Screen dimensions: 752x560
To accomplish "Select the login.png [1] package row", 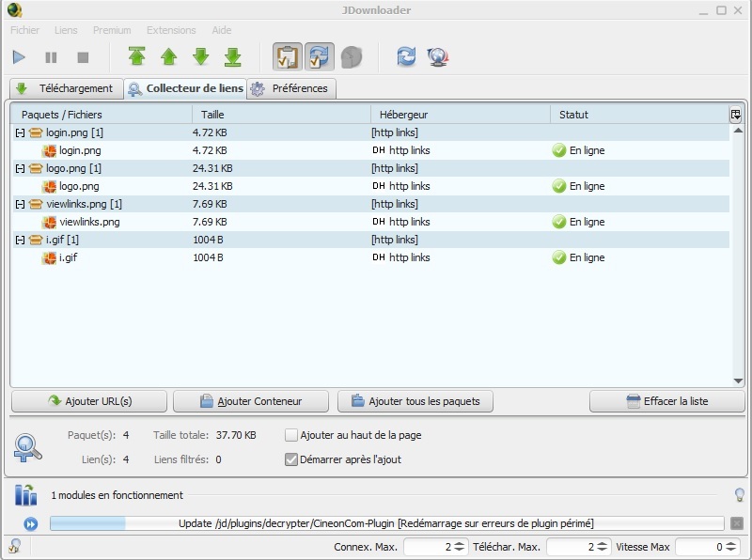I will coord(370,132).
